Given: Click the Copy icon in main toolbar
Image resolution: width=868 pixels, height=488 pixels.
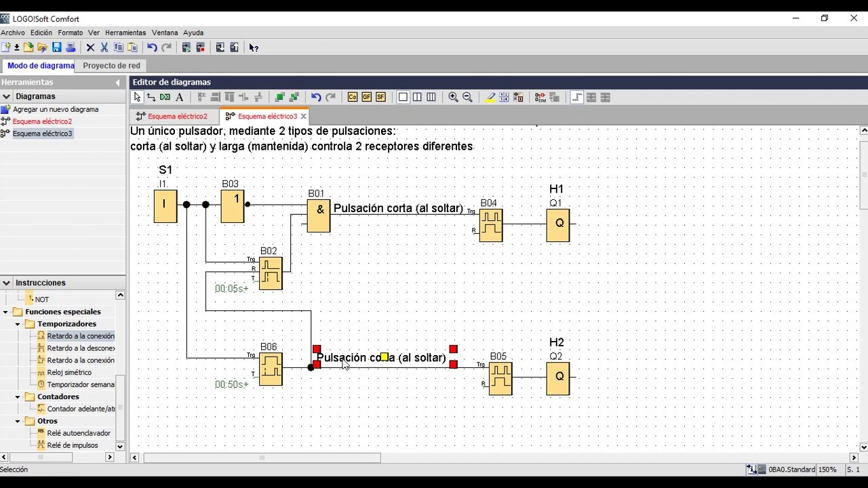Looking at the screenshot, I should tap(119, 47).
